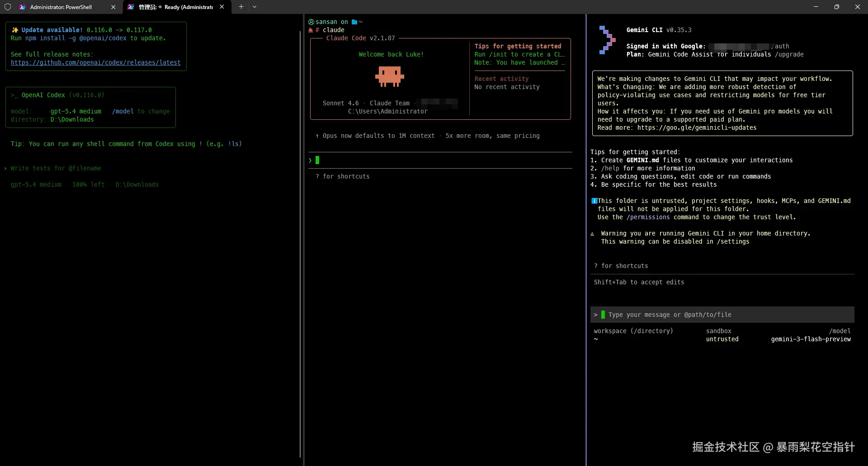
Task: Click 'gemini-3-flash-preview' model name
Action: pos(811,339)
